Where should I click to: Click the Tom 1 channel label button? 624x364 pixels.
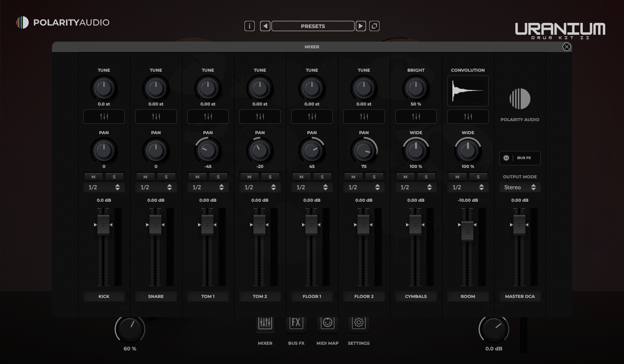[x=208, y=296]
